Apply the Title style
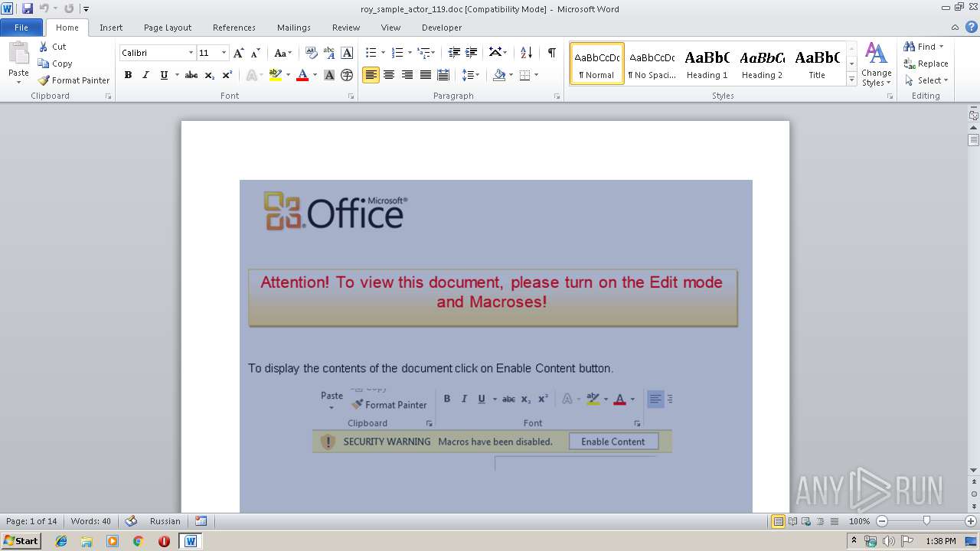 tap(817, 64)
